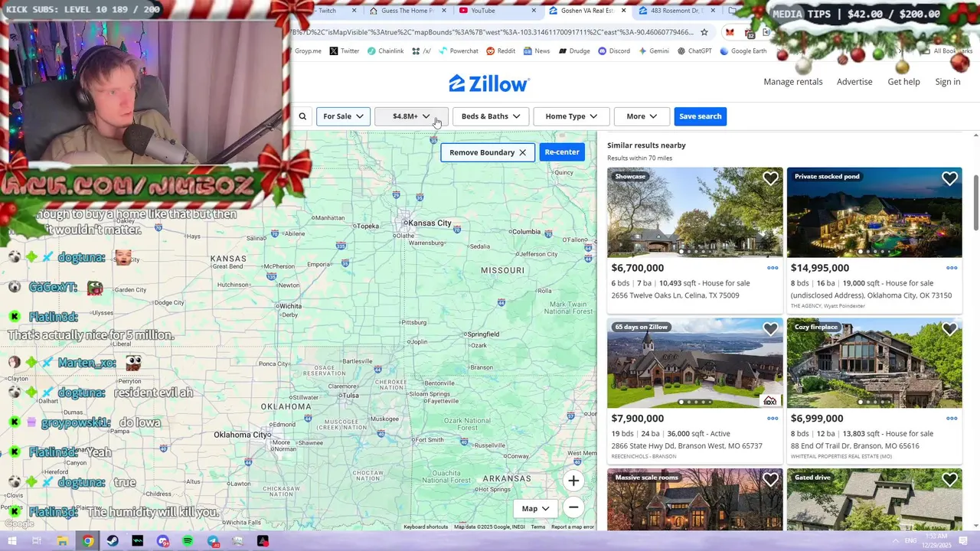This screenshot has width=980, height=551.
Task: Open the More filters dropdown
Action: point(642,116)
